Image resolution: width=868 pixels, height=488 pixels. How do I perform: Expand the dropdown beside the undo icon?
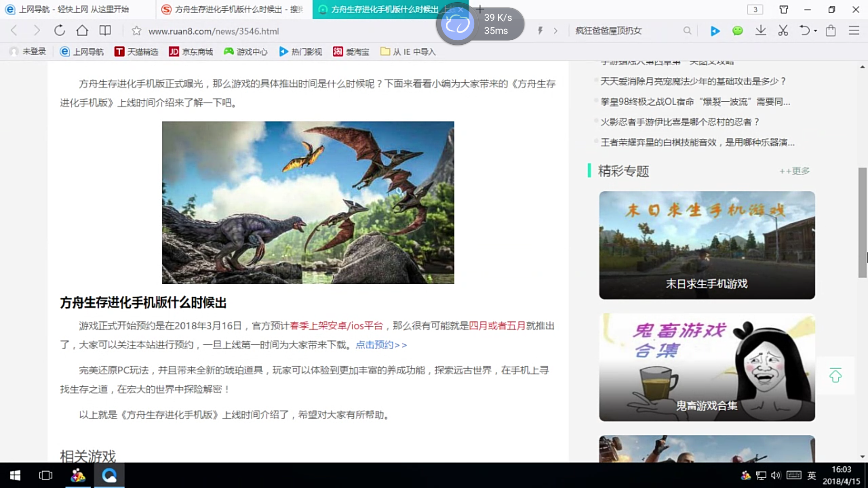(816, 31)
